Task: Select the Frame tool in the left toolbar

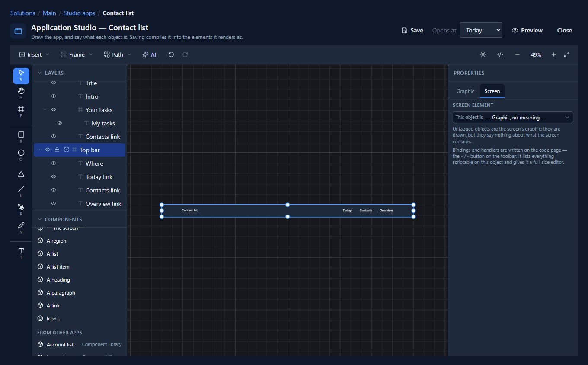Action: point(21,111)
